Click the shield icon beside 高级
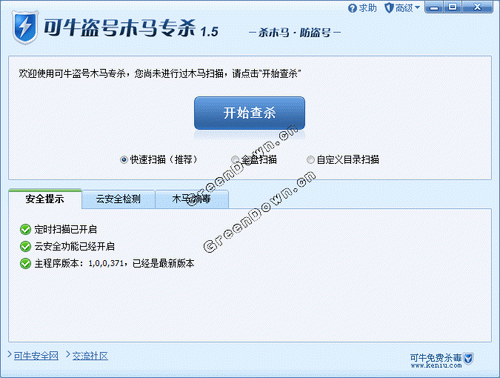This screenshot has height=378, width=500. (x=389, y=8)
